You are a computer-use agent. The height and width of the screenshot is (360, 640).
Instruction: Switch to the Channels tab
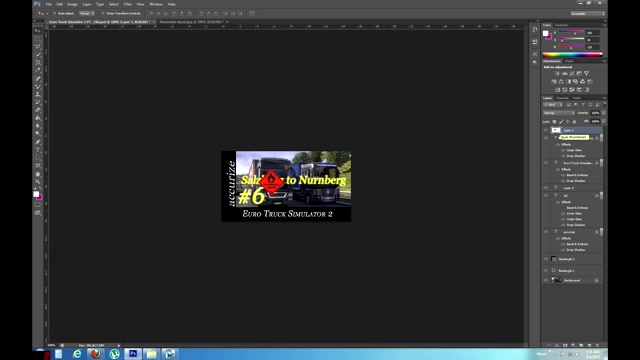562,98
